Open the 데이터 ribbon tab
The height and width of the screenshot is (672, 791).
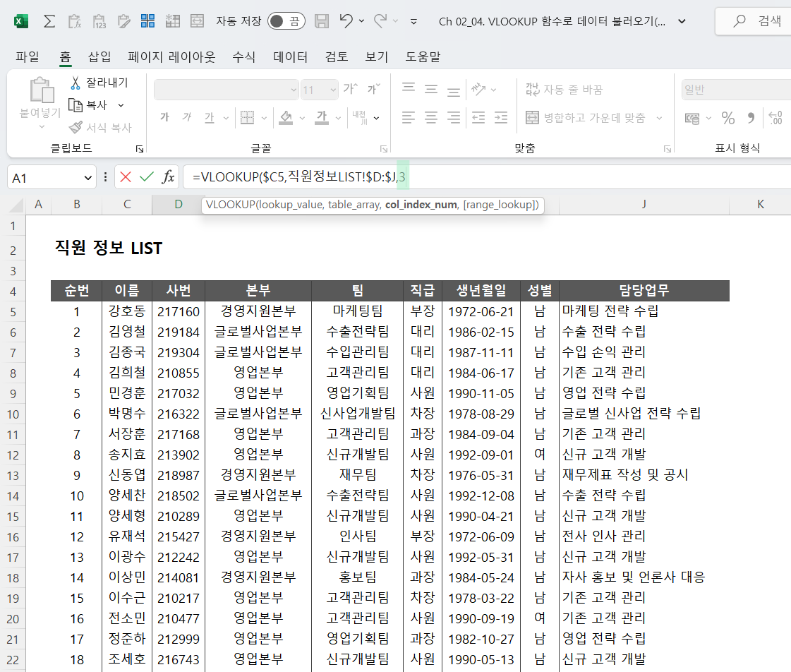(x=290, y=56)
